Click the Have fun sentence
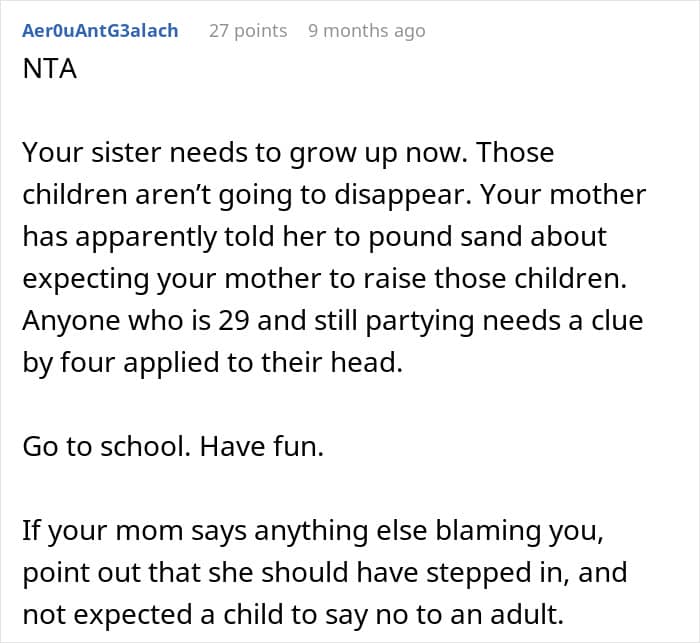Viewport: 700px width, 643px height. tap(262, 446)
